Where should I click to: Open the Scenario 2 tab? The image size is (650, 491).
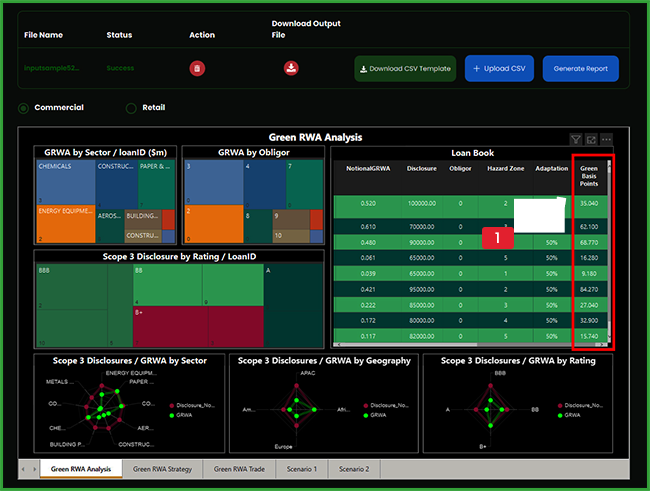(354, 469)
